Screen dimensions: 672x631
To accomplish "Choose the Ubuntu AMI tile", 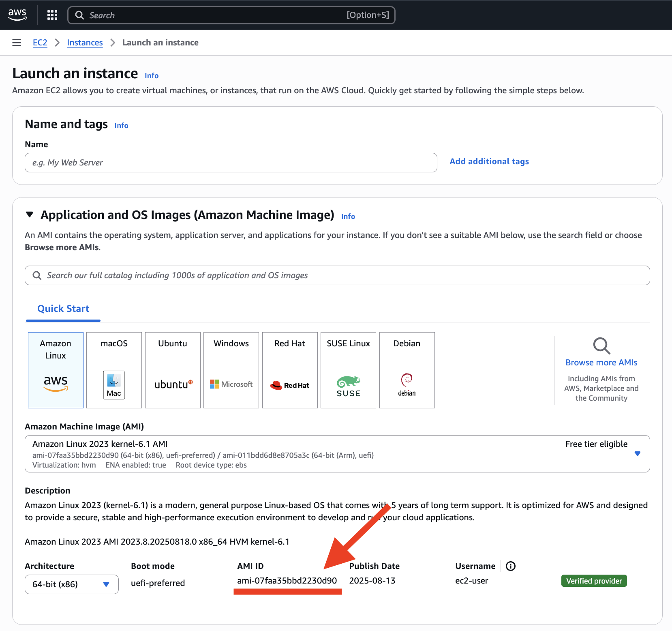I will (x=173, y=370).
